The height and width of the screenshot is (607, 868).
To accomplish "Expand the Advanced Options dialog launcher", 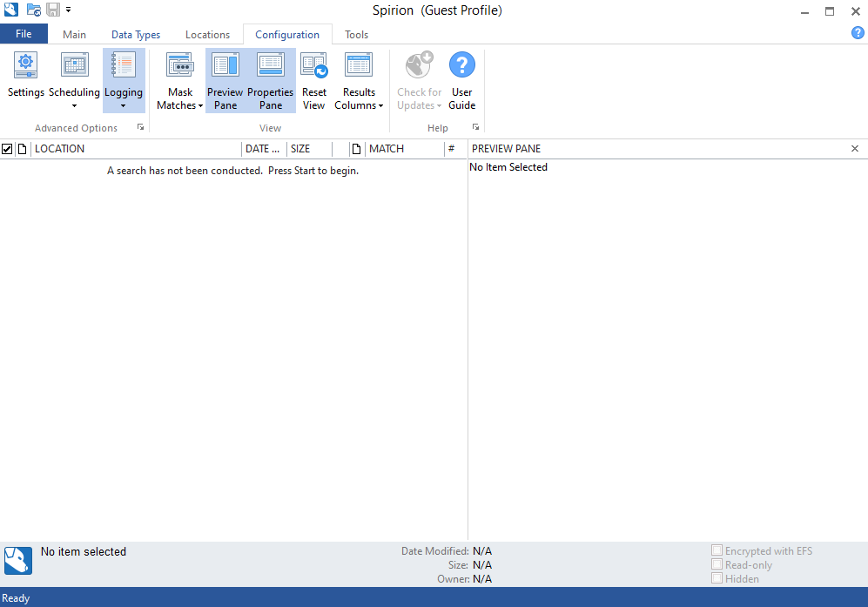I will click(x=141, y=127).
